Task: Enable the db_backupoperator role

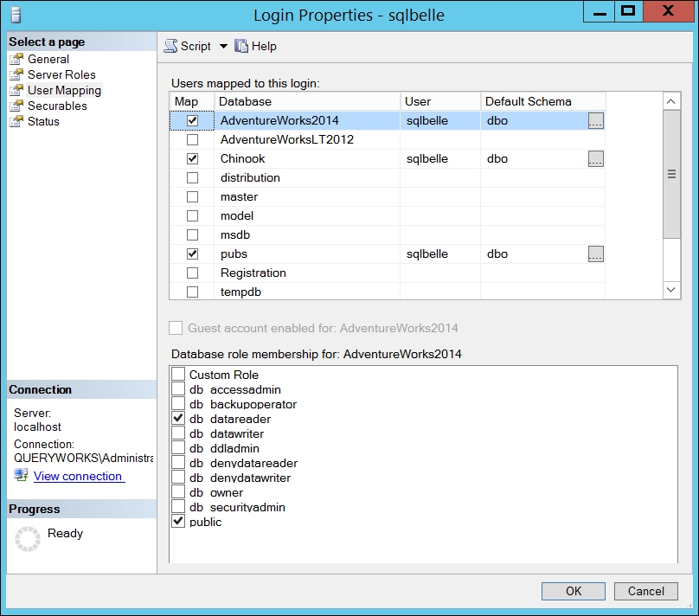Action: (178, 403)
